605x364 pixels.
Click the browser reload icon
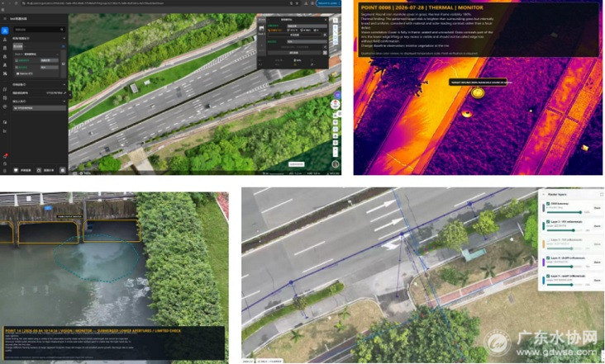16,3
